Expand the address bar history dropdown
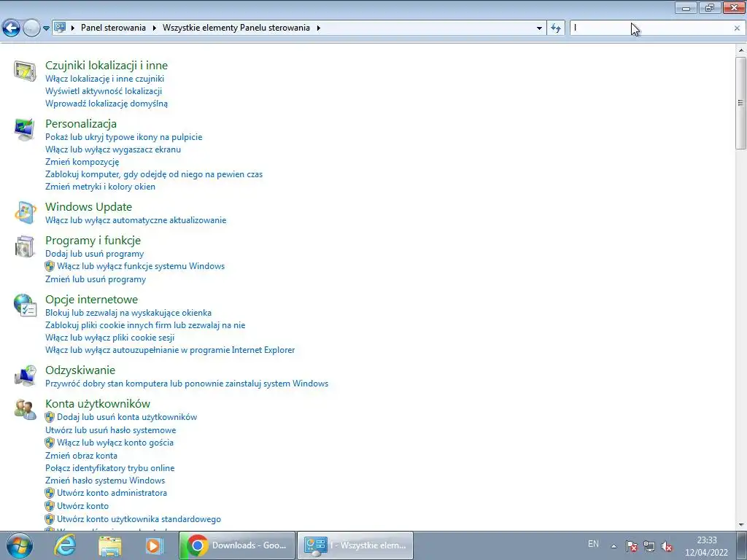The image size is (747, 560). coord(539,28)
